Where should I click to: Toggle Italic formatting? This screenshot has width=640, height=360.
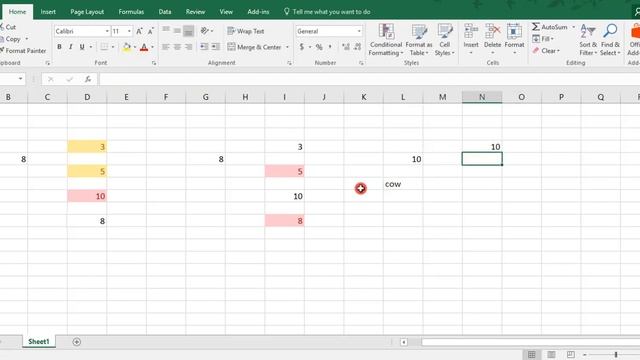(x=71, y=47)
